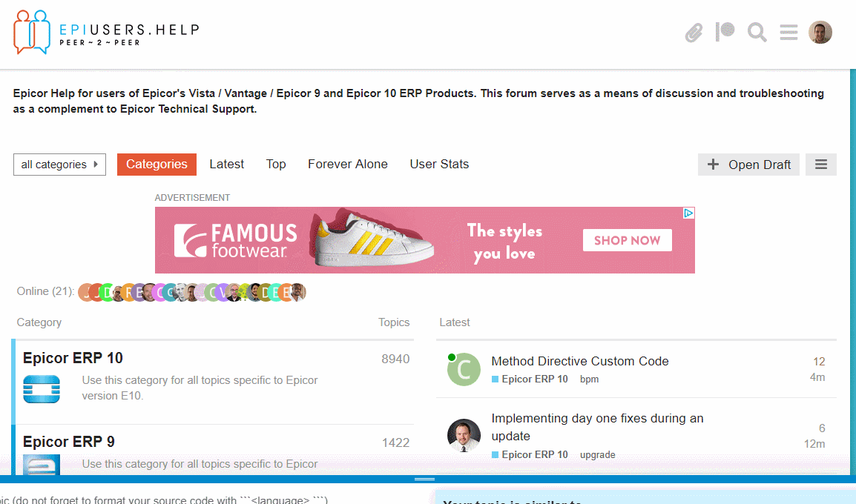This screenshot has width=856, height=504.
Task: Click the Patreon icon in header
Action: (725, 32)
